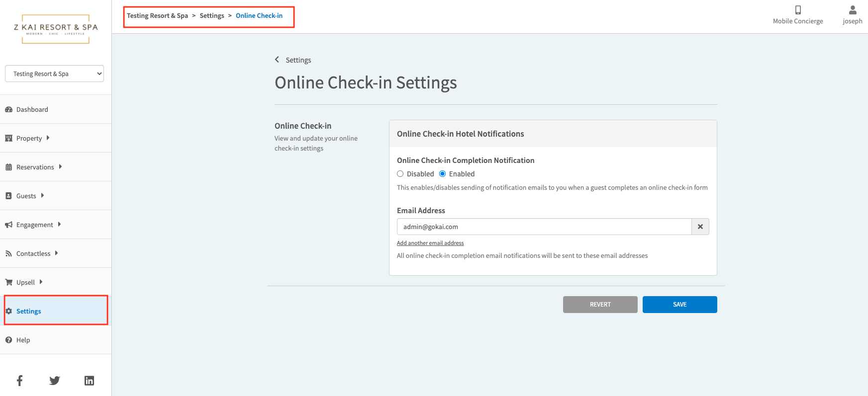This screenshot has height=396, width=868.
Task: Open the joseph user profile icon
Action: pyautogui.click(x=852, y=10)
